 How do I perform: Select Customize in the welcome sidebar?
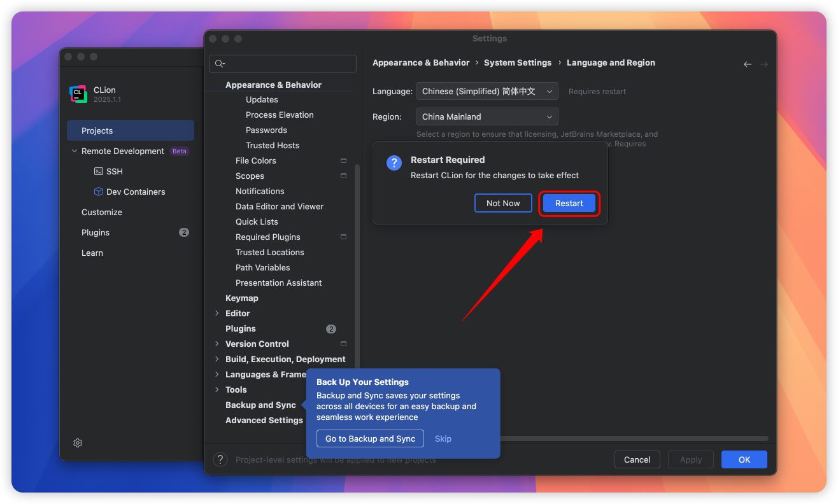click(102, 212)
